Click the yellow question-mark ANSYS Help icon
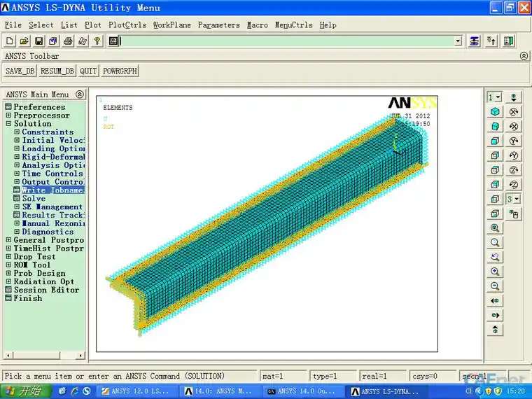532x399 pixels. (x=97, y=41)
